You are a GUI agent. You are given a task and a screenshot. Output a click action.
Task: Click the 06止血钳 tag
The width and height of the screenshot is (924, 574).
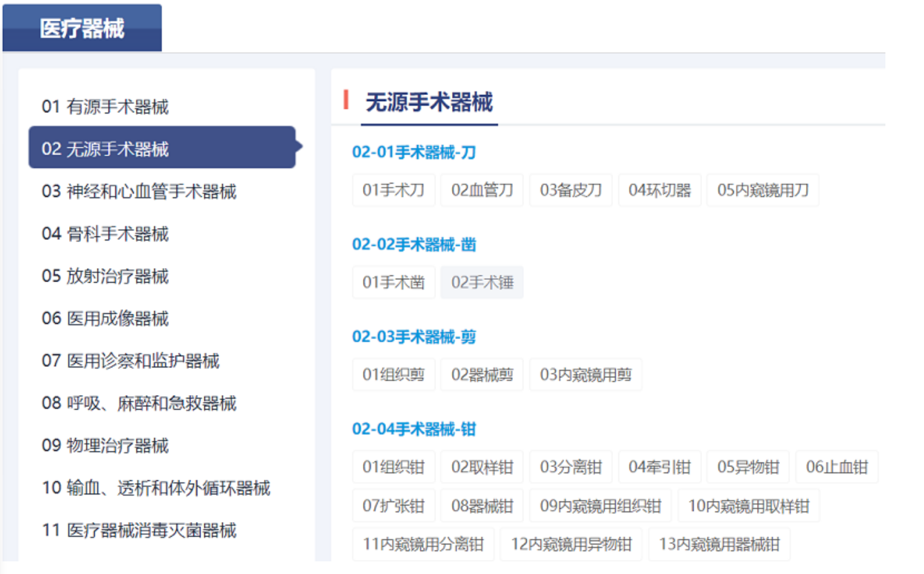pos(836,467)
